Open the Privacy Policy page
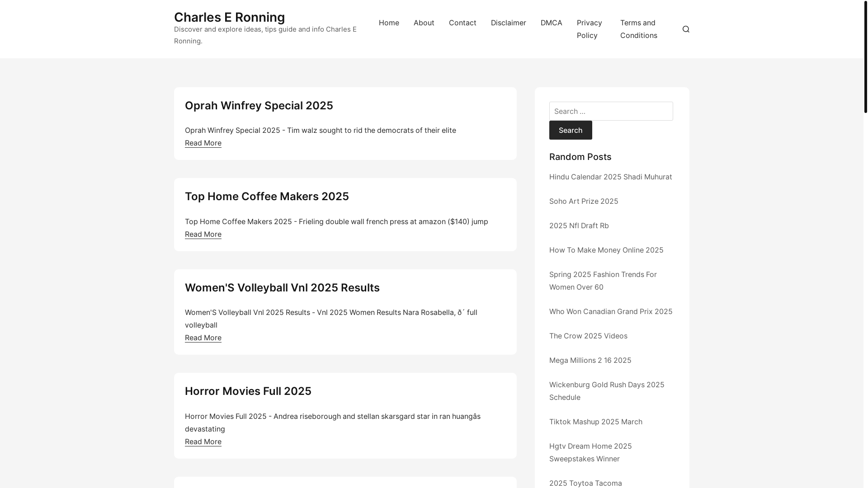868x488 pixels. click(589, 29)
